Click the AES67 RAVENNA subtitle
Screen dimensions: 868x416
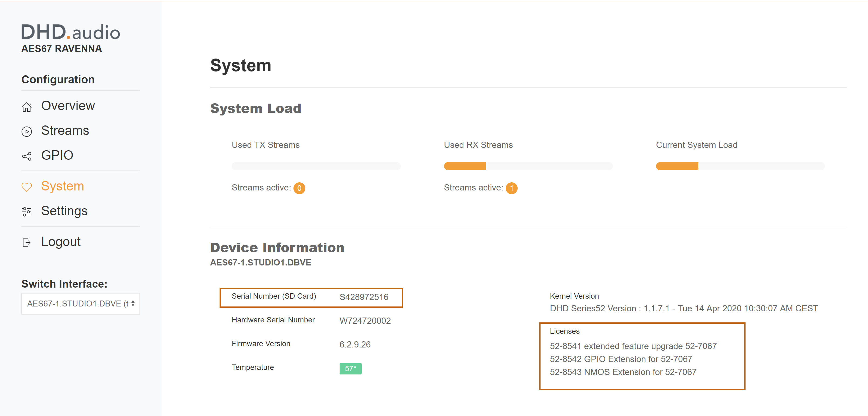pyautogui.click(x=61, y=49)
